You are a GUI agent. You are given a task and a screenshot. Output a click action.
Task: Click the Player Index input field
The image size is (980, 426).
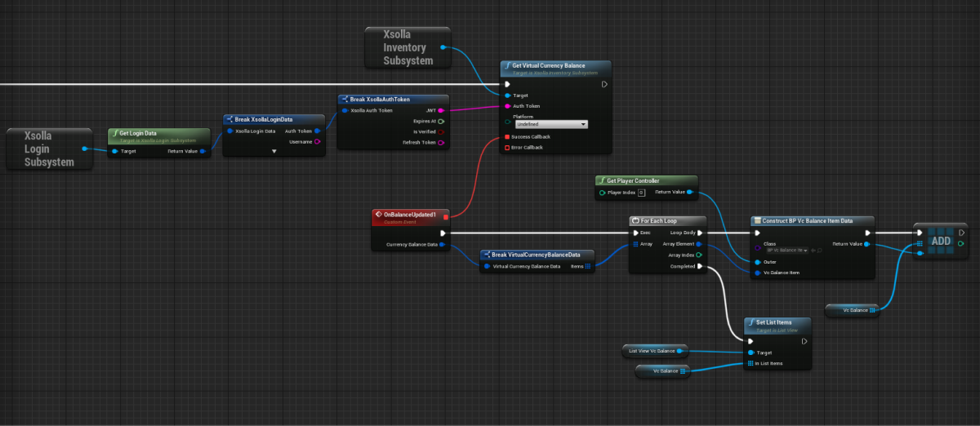point(641,193)
